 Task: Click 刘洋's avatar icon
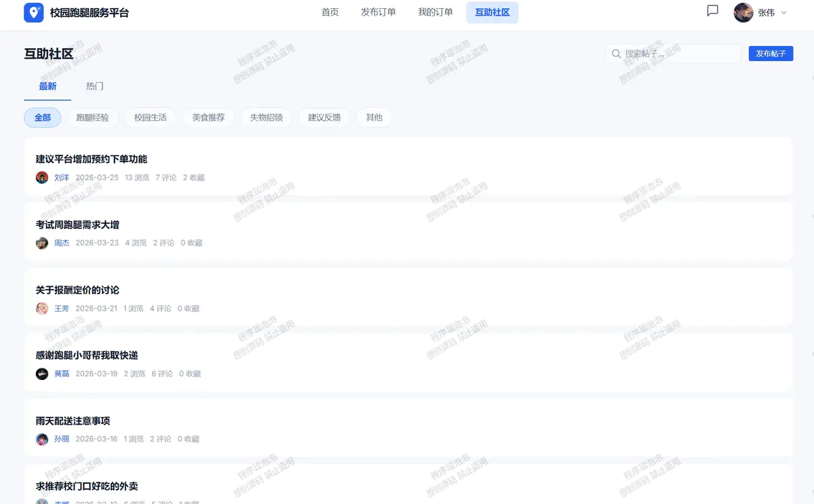(x=42, y=178)
